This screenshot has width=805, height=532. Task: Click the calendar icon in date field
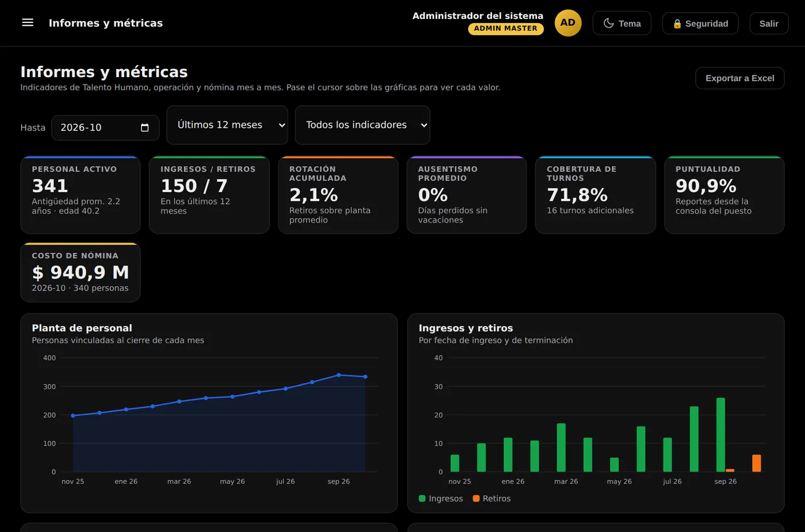pos(145,128)
